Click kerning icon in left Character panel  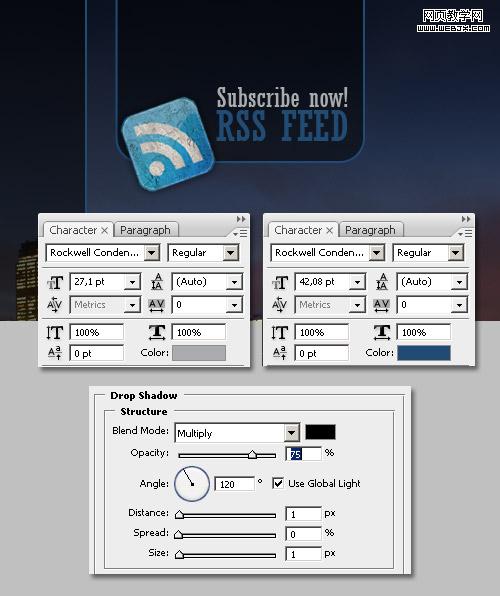pyautogui.click(x=55, y=304)
